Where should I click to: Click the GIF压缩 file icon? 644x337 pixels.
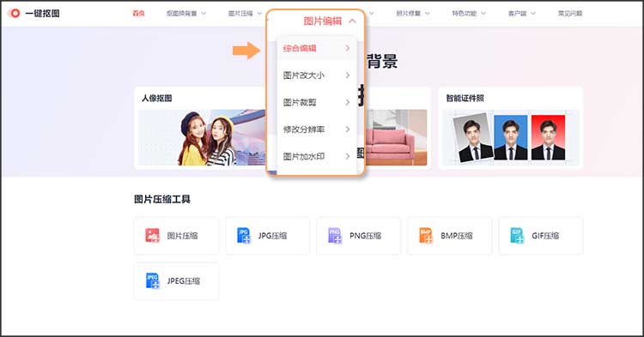click(x=517, y=235)
